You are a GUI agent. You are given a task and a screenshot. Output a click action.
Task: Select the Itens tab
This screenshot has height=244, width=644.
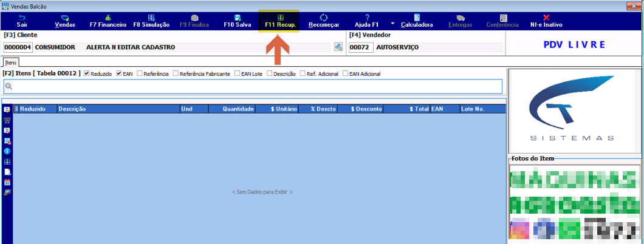(x=11, y=63)
